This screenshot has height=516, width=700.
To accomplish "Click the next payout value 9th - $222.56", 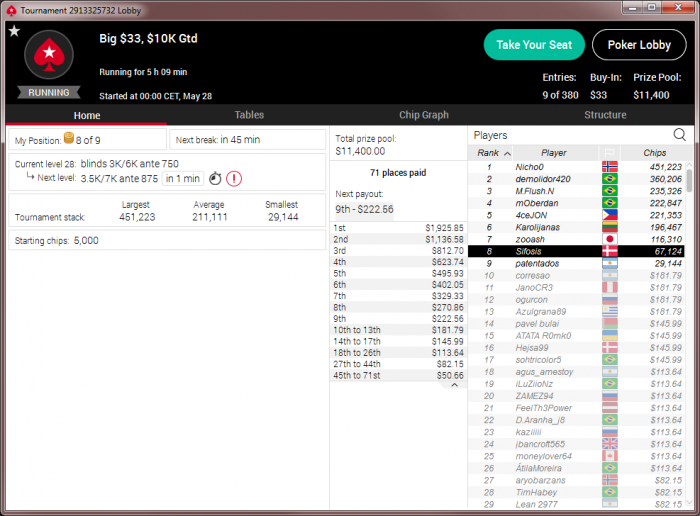I will click(x=364, y=209).
